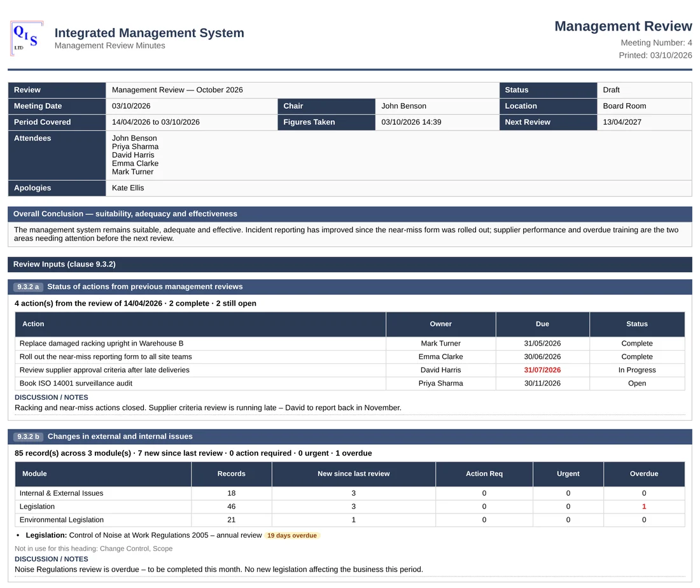
Task: Select attendee 'Emma Clarke' in the attendees list
Action: pyautogui.click(x=135, y=164)
